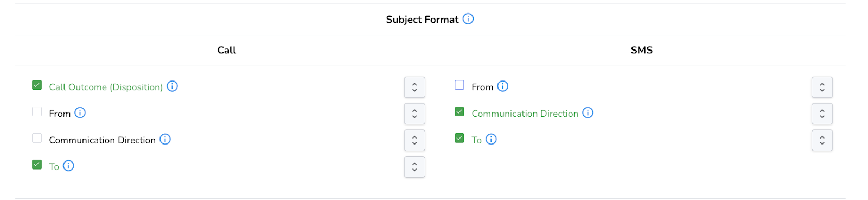
Task: Uncheck Call Outcome (Disposition) checkbox
Action: pyautogui.click(x=37, y=85)
